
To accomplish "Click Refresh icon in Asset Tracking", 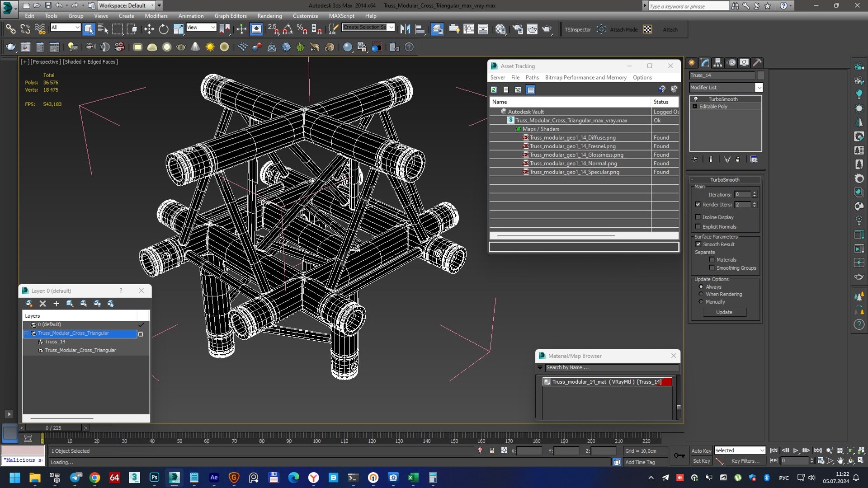I will click(x=494, y=90).
